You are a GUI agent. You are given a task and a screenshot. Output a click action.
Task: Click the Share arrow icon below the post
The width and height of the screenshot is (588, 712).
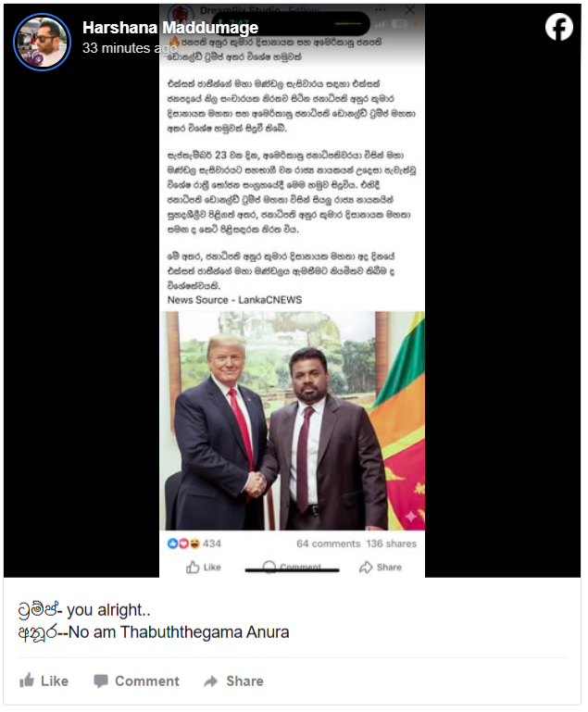coord(211,681)
